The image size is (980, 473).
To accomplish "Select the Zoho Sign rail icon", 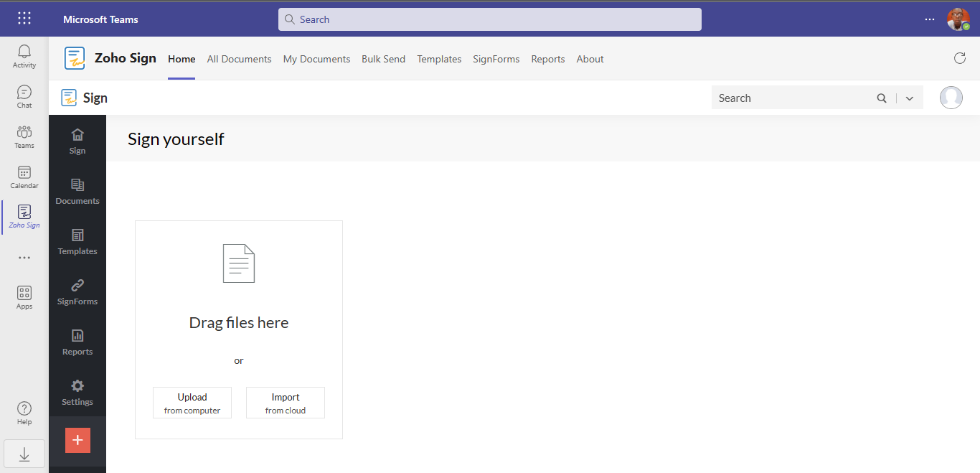I will pos(24,217).
